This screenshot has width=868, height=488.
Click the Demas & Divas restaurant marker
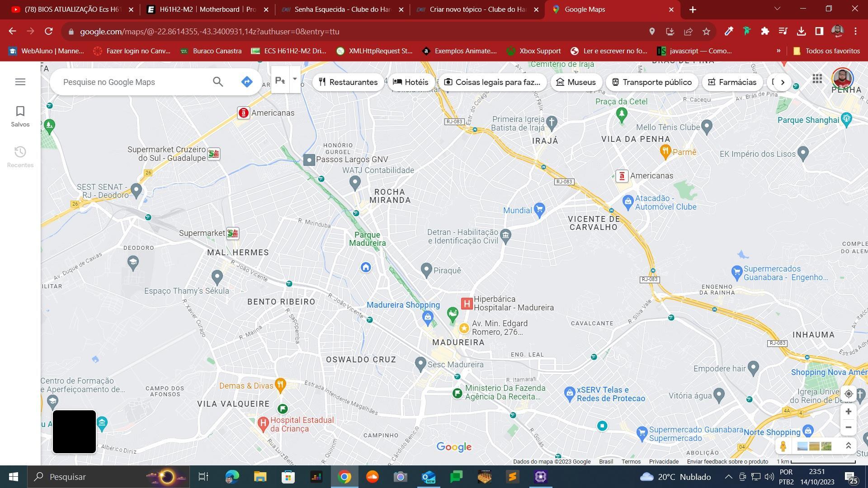point(280,385)
